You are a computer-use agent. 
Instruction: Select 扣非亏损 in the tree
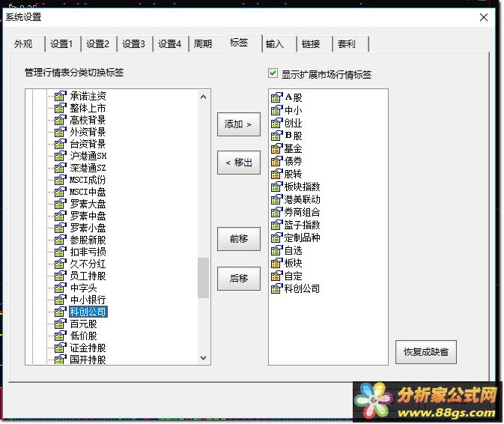88,252
